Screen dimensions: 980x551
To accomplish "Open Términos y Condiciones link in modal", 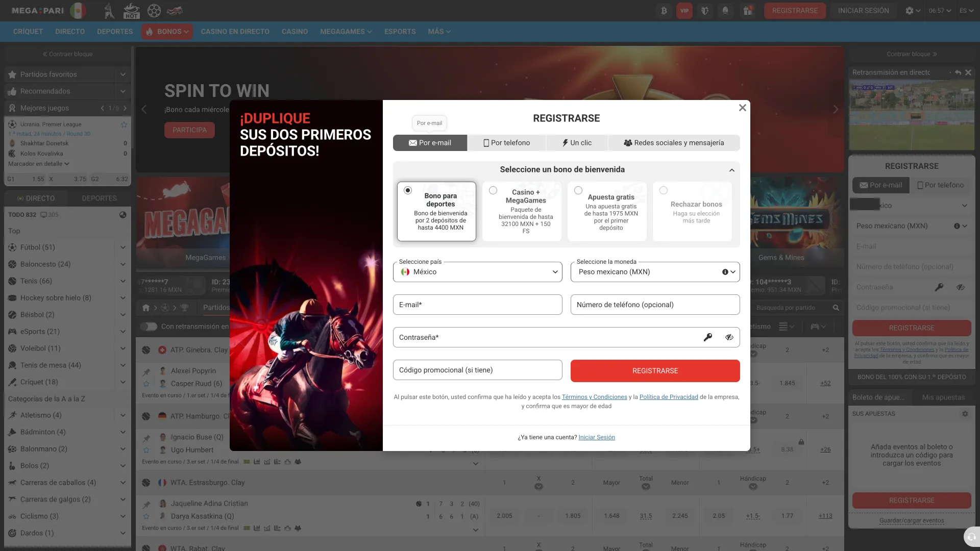I will pos(594,397).
